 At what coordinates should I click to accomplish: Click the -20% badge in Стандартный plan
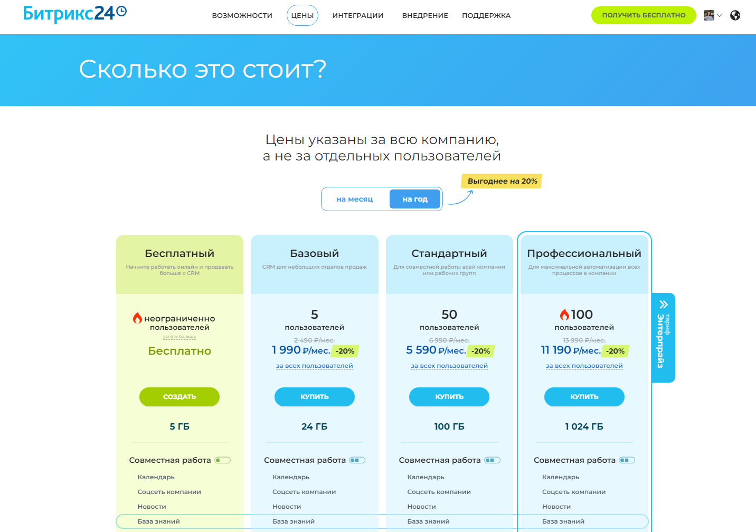[x=481, y=351]
